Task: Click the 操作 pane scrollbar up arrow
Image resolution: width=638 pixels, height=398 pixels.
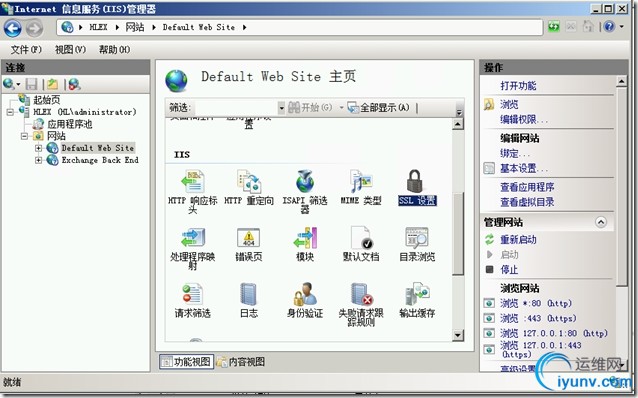Action: [x=621, y=81]
